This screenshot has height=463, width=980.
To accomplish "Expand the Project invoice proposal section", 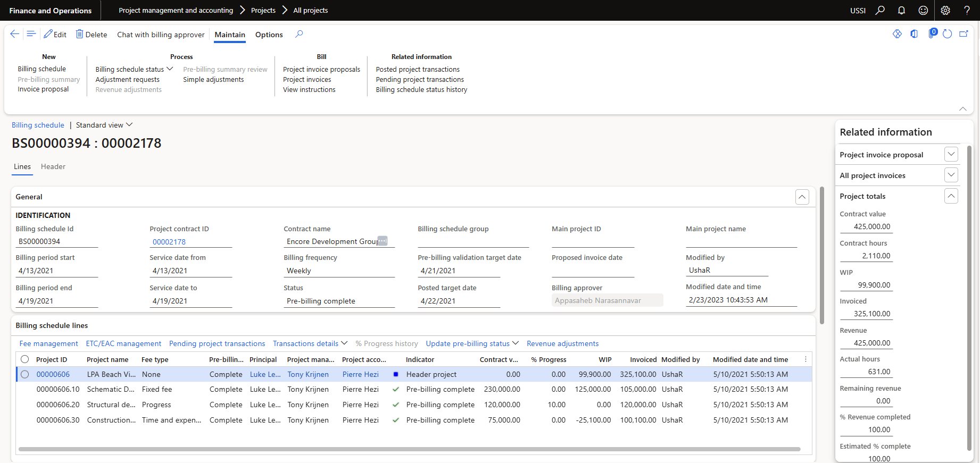I will pyautogui.click(x=951, y=154).
